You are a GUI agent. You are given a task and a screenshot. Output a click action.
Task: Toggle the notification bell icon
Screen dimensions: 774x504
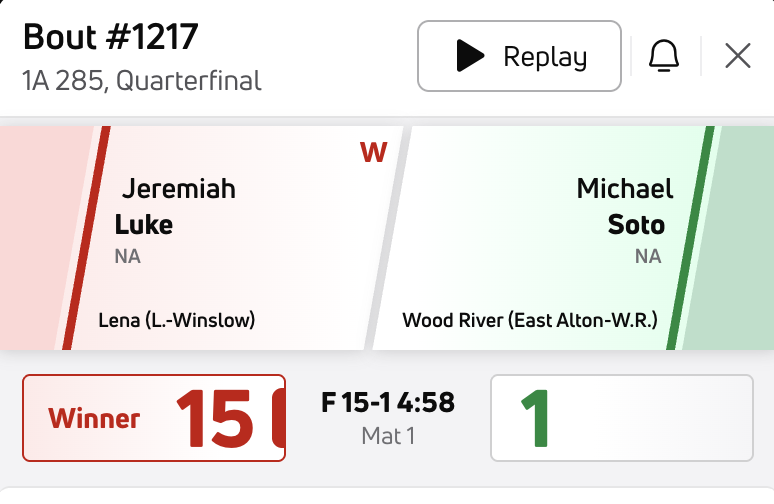(663, 57)
